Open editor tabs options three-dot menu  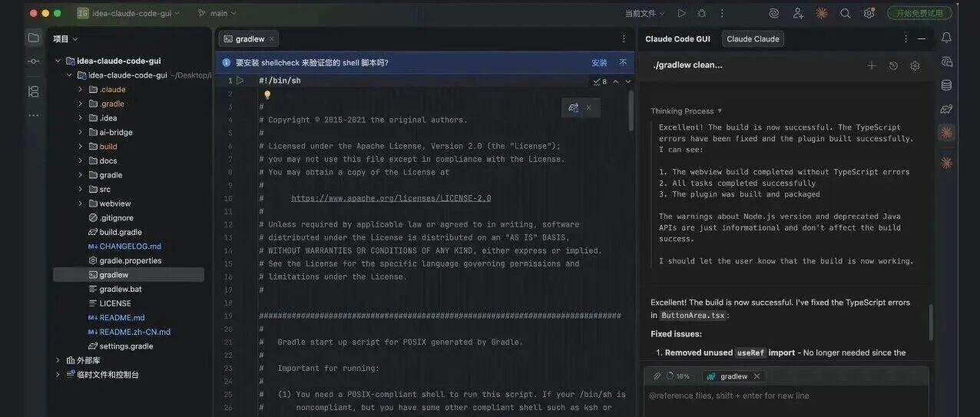[624, 38]
